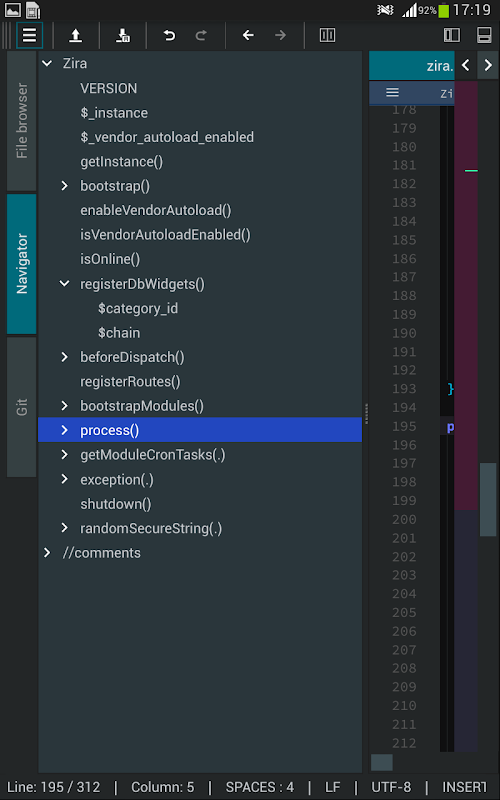Screen dimensions: 500x800
Task: Click the upload file icon
Action: click(x=76, y=35)
